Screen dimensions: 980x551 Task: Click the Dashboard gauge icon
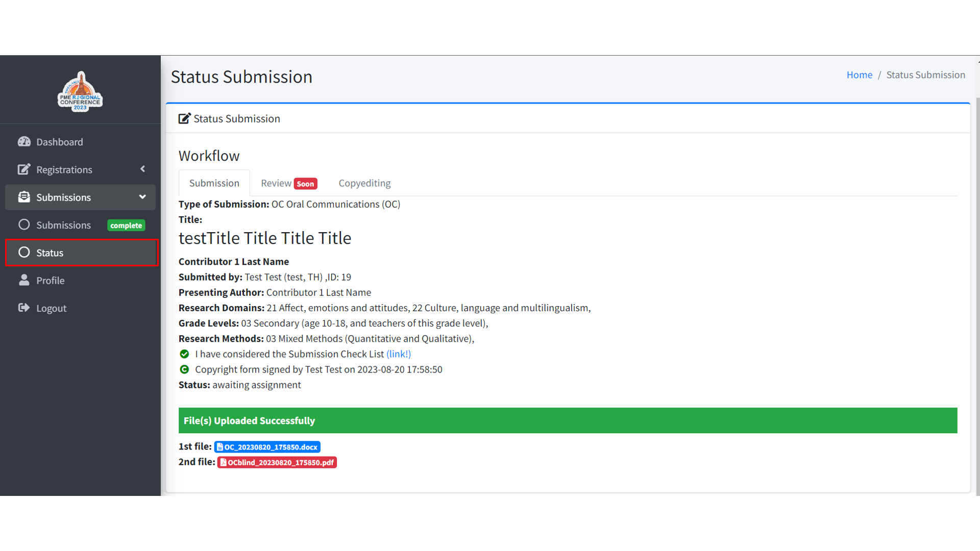(24, 142)
